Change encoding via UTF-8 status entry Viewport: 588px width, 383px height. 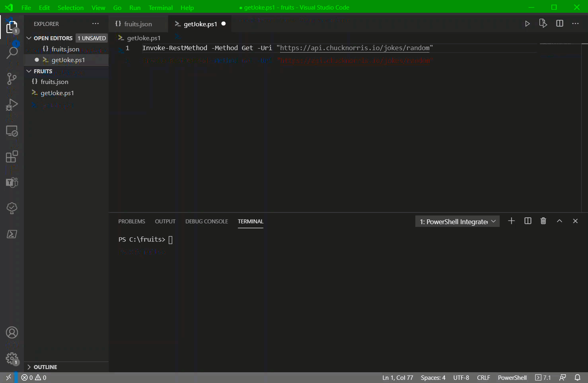coord(461,377)
